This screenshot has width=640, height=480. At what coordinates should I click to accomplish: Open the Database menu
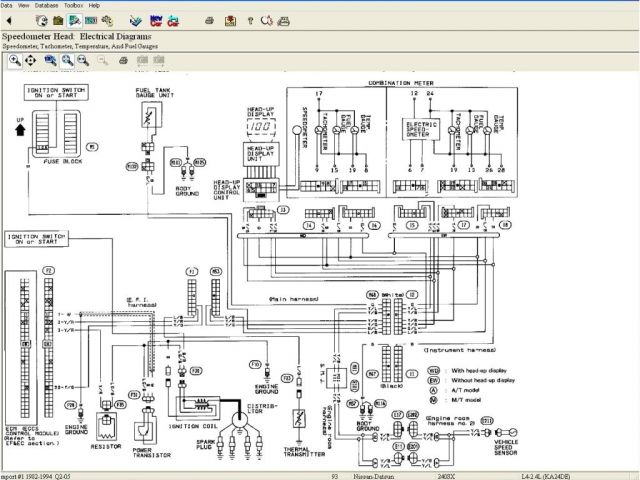point(46,5)
